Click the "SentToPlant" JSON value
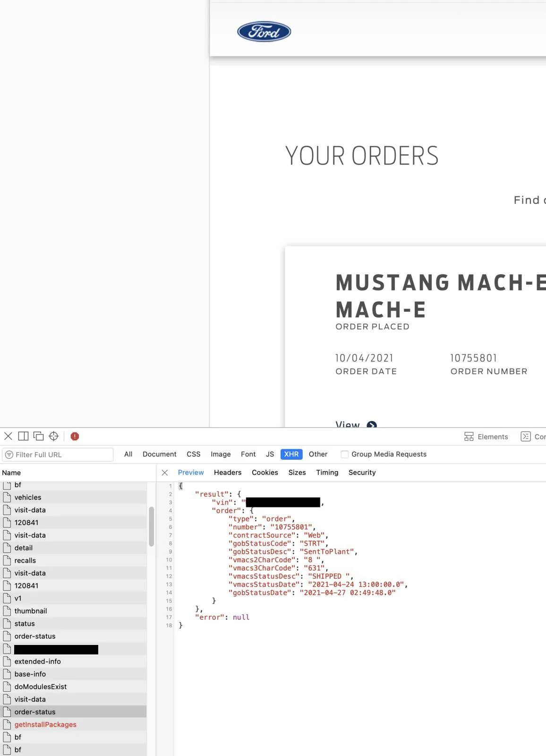The width and height of the screenshot is (546, 756). click(327, 551)
